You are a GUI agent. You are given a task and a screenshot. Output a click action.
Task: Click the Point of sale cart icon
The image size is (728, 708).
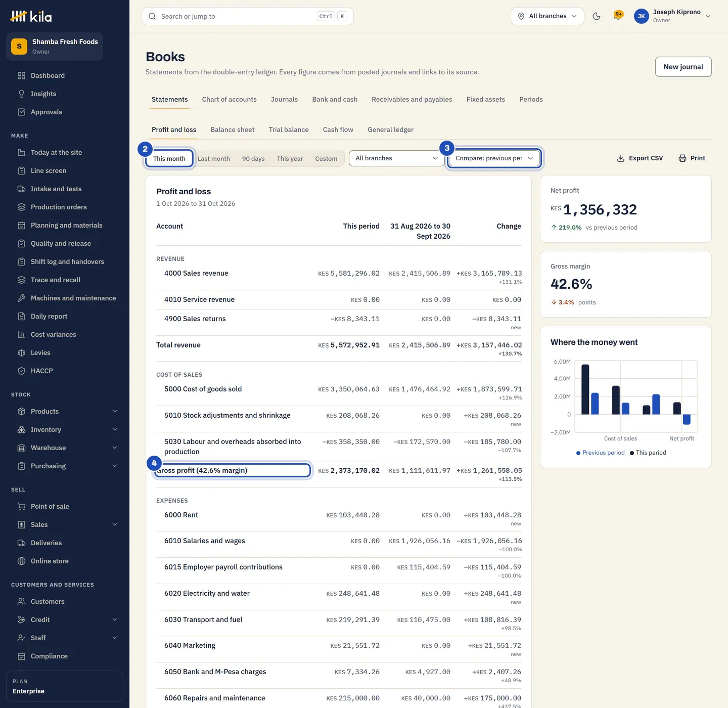pyautogui.click(x=21, y=506)
